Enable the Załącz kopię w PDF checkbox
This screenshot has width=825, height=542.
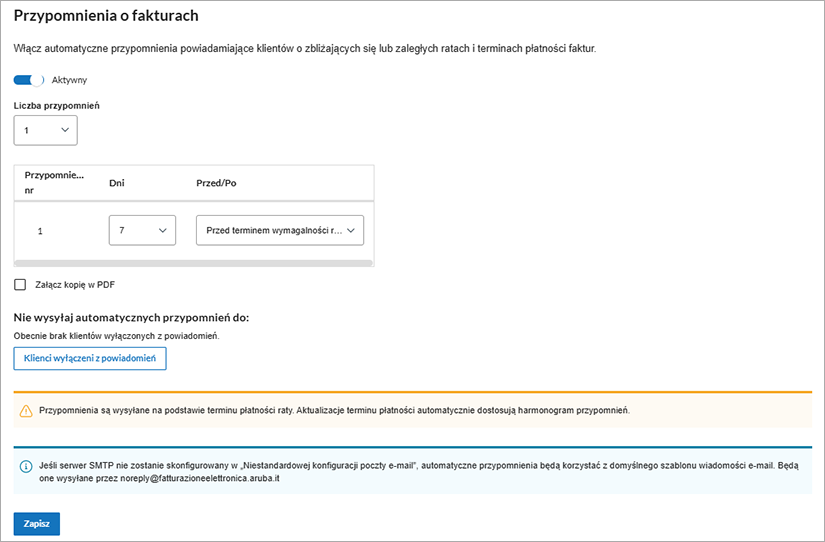(x=20, y=284)
